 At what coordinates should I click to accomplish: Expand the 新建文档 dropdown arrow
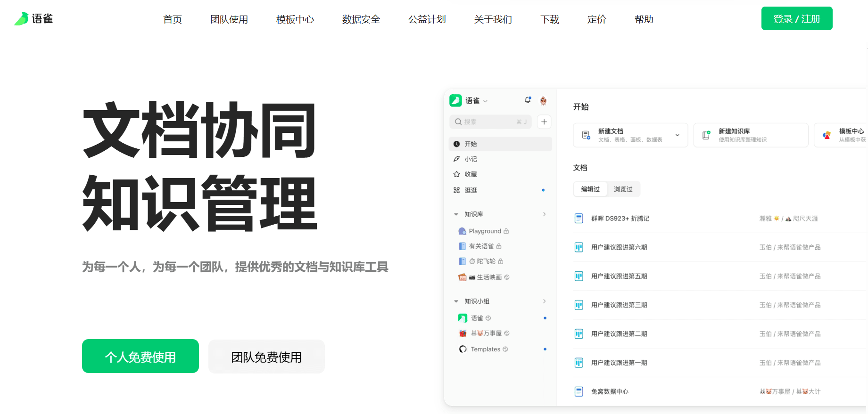click(678, 135)
